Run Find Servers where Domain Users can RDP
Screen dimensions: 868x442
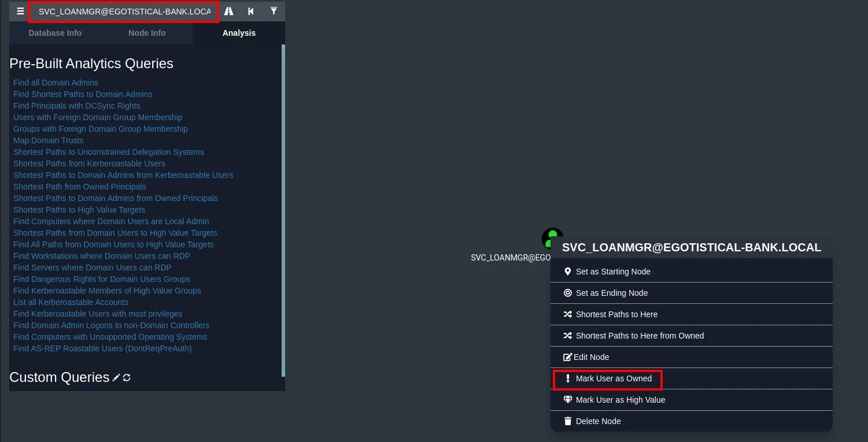pyautogui.click(x=93, y=268)
